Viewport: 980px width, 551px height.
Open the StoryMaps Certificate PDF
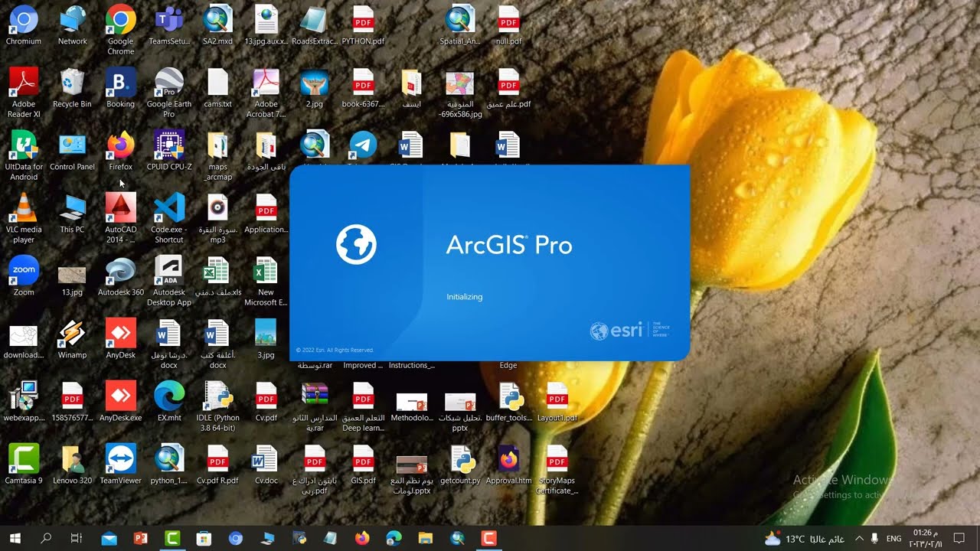click(x=557, y=470)
